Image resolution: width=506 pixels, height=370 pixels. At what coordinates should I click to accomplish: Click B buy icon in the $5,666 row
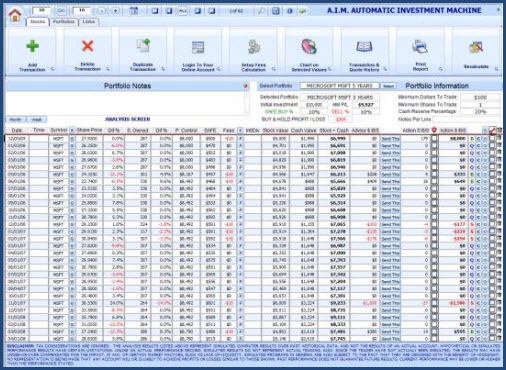coord(472,181)
